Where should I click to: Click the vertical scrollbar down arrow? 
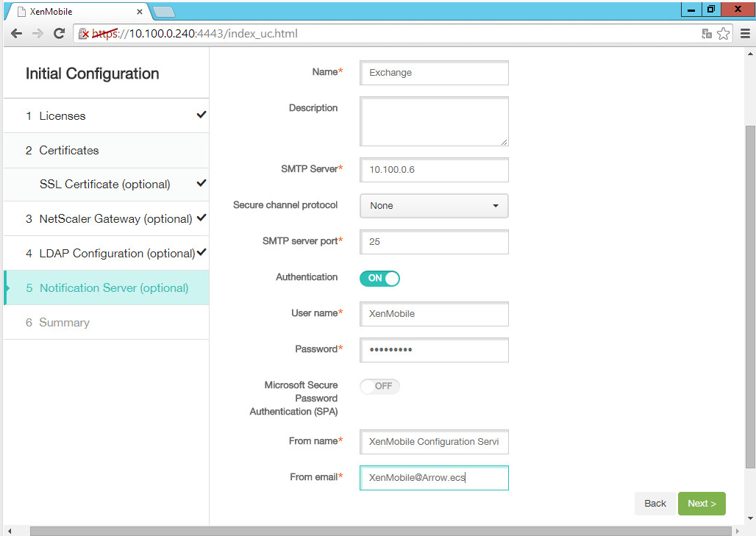tap(750, 519)
